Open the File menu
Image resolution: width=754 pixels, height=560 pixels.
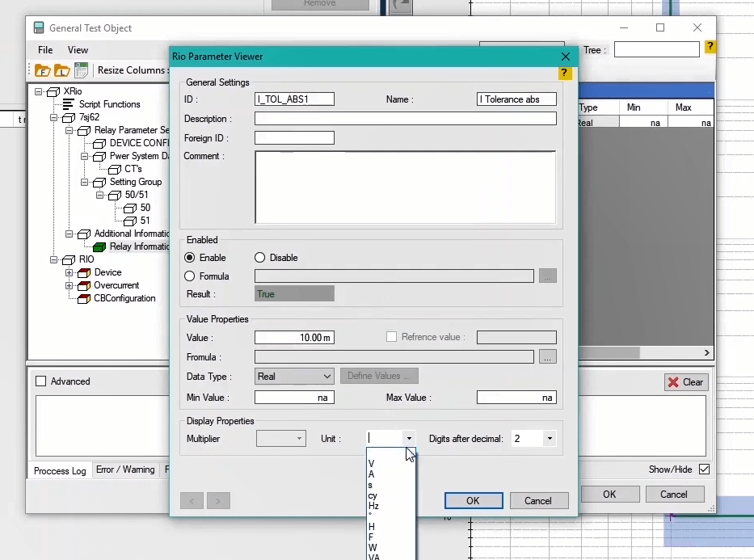[x=45, y=50]
